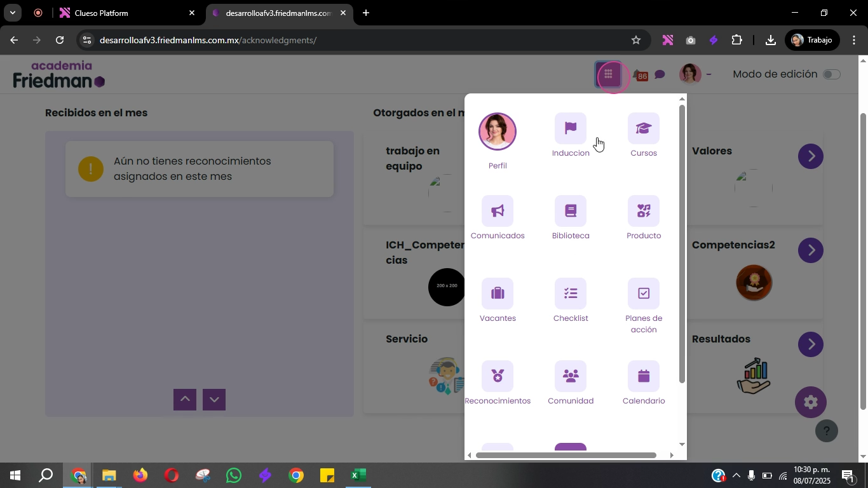Click the apps menu horizontal scrollbar

click(566, 455)
